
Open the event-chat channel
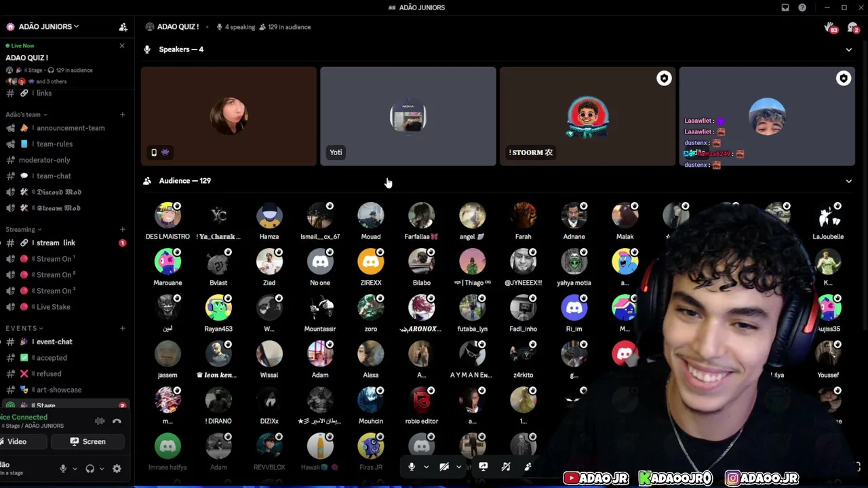[x=66, y=342]
